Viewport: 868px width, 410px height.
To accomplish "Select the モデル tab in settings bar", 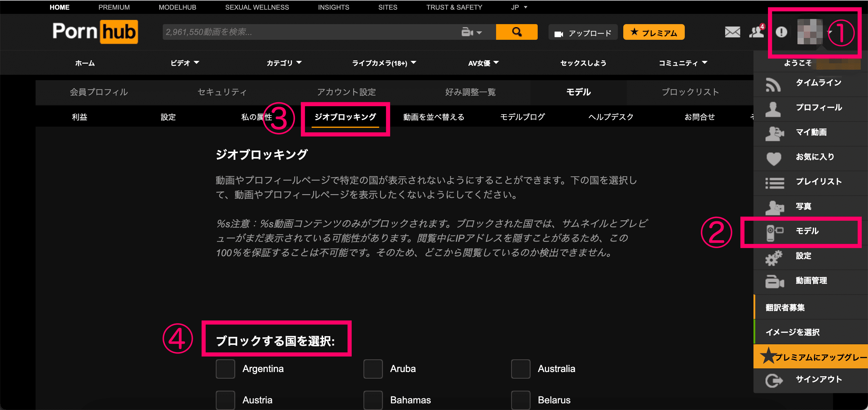I will click(x=579, y=92).
